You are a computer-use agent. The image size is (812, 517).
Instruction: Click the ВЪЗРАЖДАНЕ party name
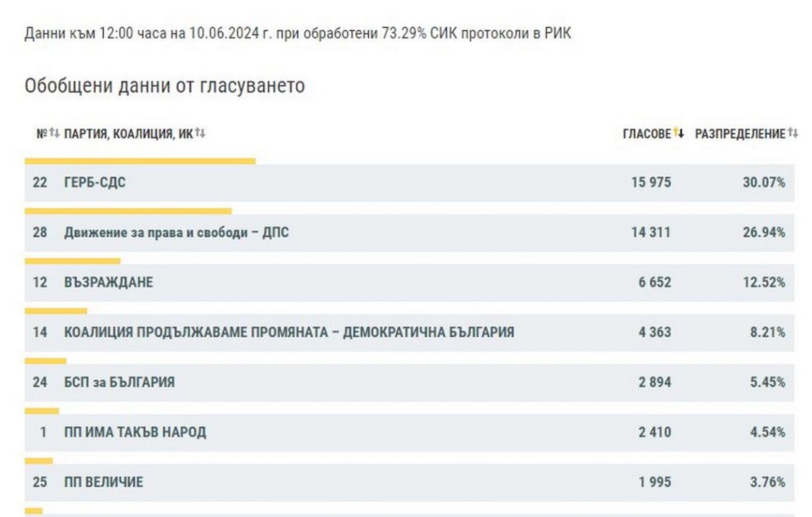[108, 282]
